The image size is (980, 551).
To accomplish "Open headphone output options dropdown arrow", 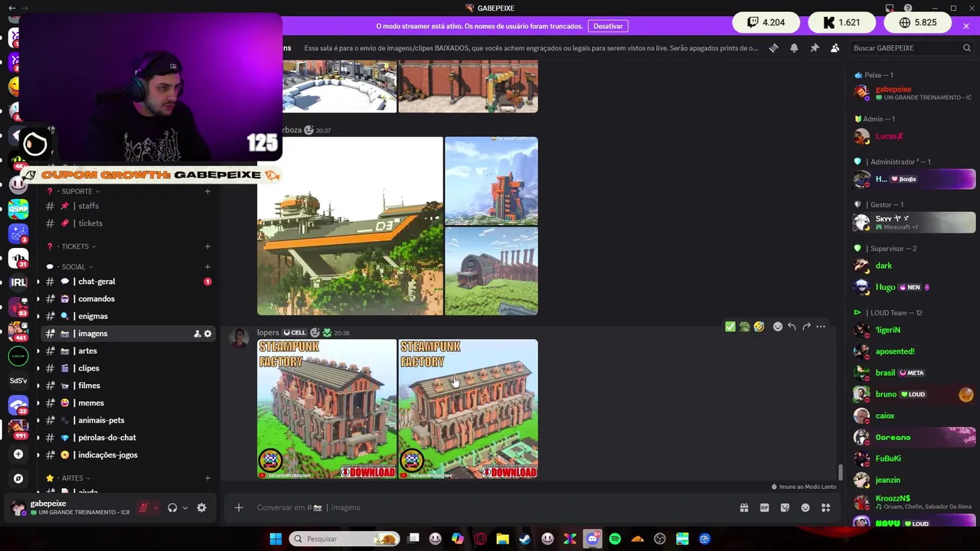I will coord(185,507).
